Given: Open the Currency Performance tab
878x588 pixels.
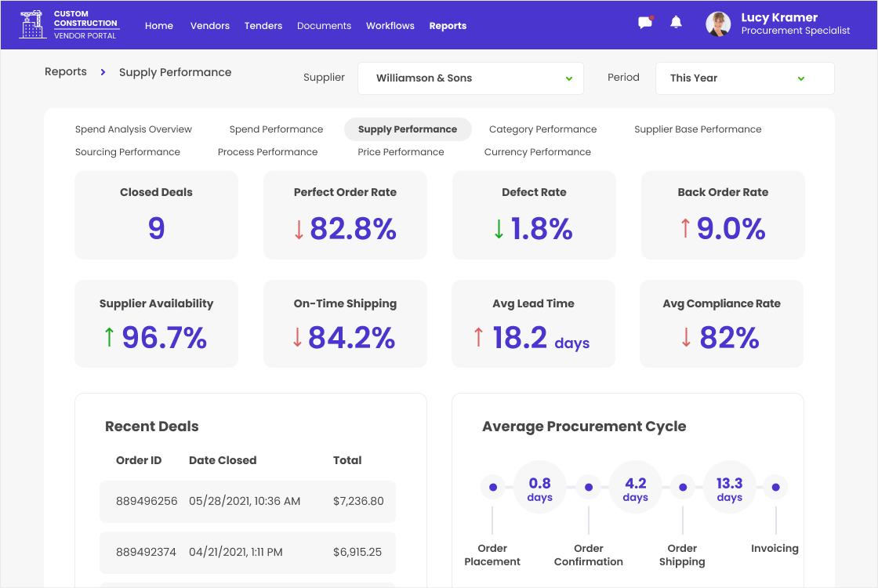Looking at the screenshot, I should point(537,152).
